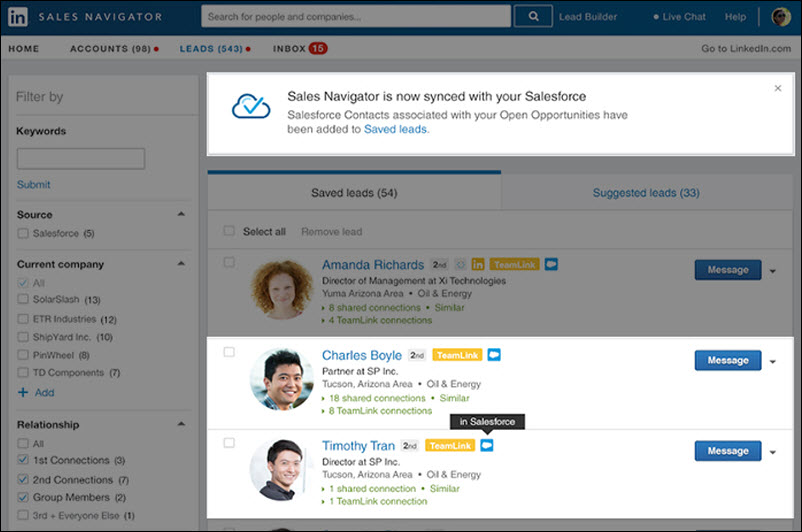Toggle the Select all leads checkbox
Screen dimensions: 802x532
tap(229, 231)
